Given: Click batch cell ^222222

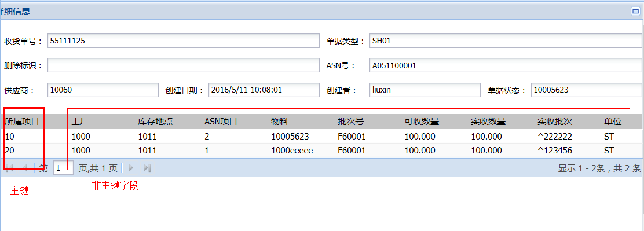Looking at the screenshot, I should click(555, 136).
